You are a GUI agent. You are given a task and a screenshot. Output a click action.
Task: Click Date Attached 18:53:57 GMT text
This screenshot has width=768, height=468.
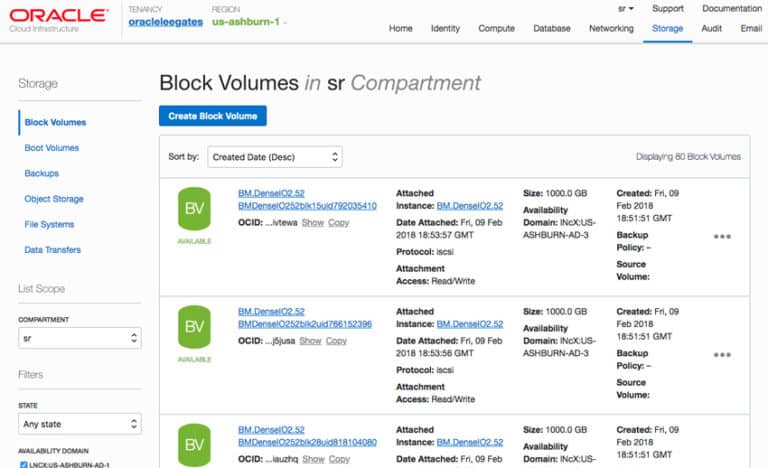coord(449,229)
